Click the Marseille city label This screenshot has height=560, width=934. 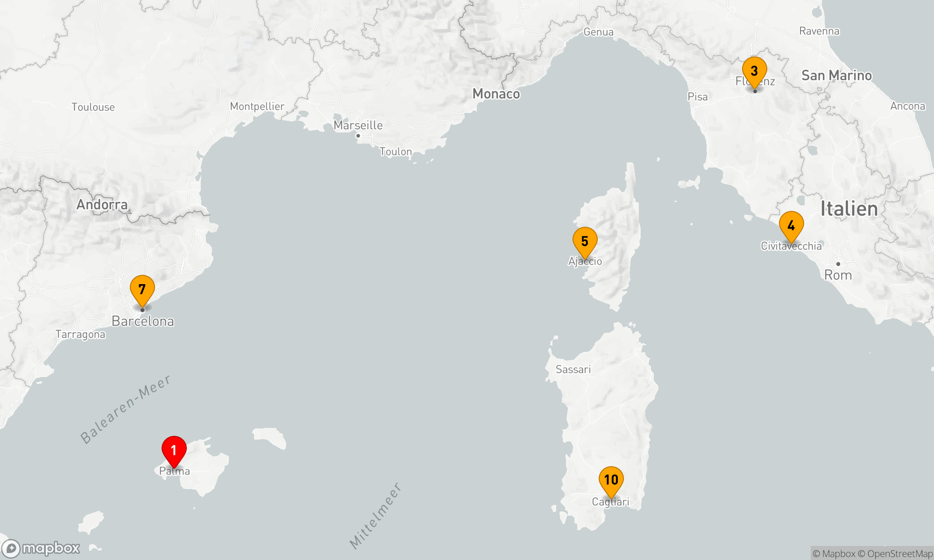pos(358,125)
